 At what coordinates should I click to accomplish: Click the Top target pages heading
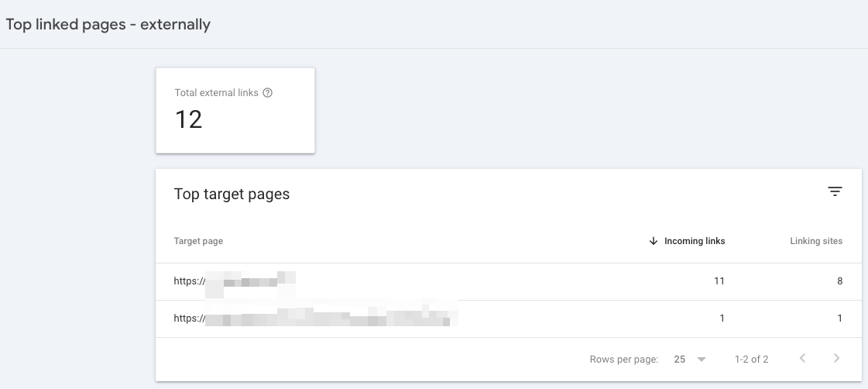(232, 194)
